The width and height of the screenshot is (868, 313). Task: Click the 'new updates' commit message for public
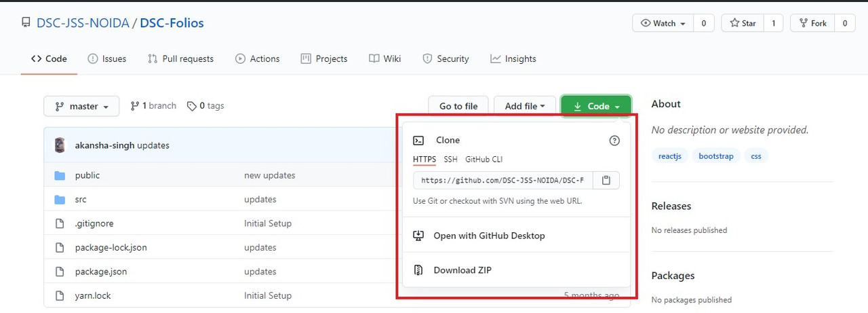[x=270, y=175]
